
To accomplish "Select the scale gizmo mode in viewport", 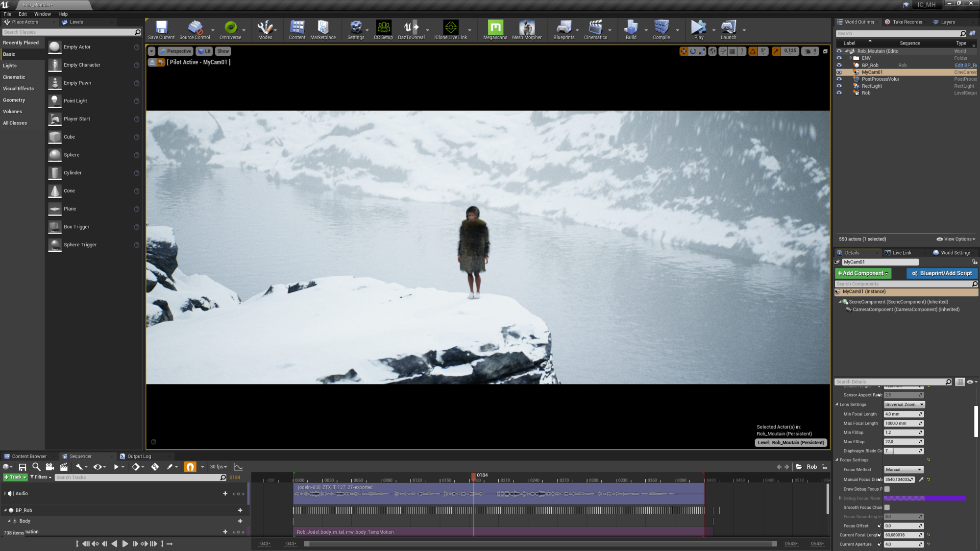I will [702, 51].
